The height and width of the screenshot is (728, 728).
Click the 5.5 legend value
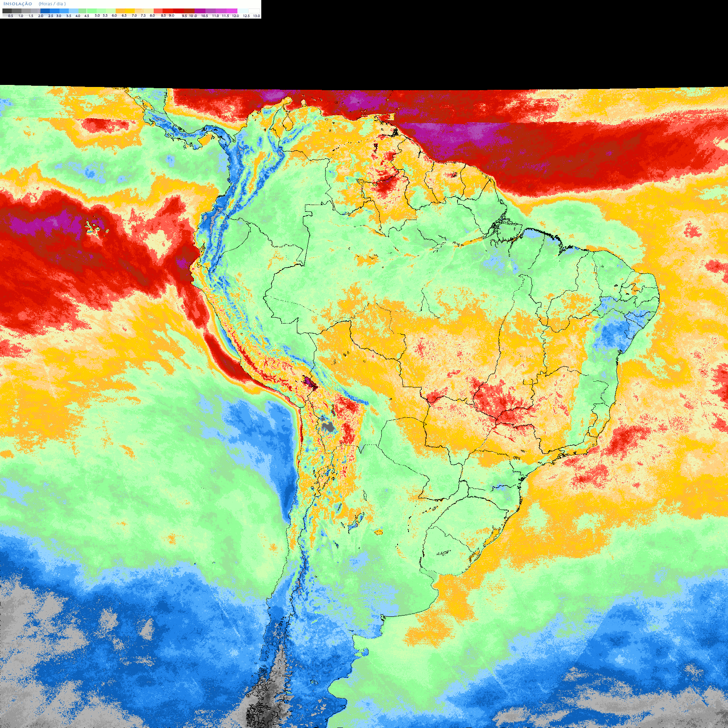pyautogui.click(x=105, y=15)
